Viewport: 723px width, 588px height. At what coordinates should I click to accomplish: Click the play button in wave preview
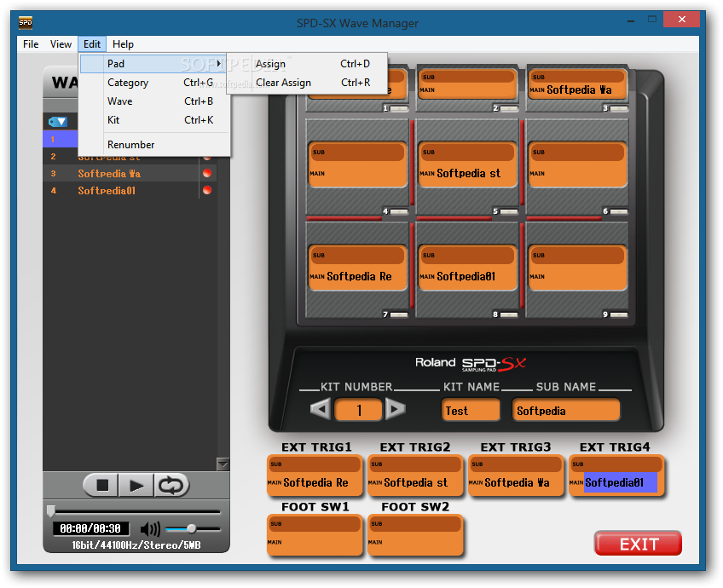[x=136, y=485]
